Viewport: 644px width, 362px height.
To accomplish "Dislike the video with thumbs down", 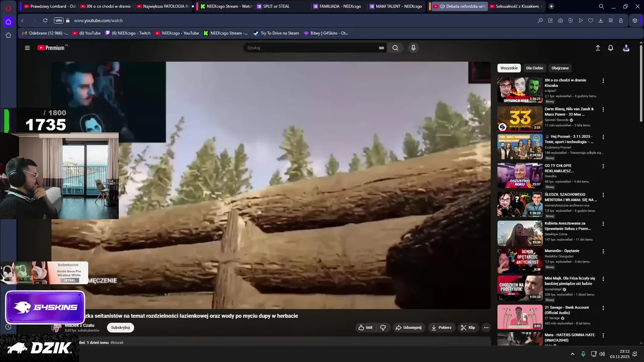I will (383, 328).
